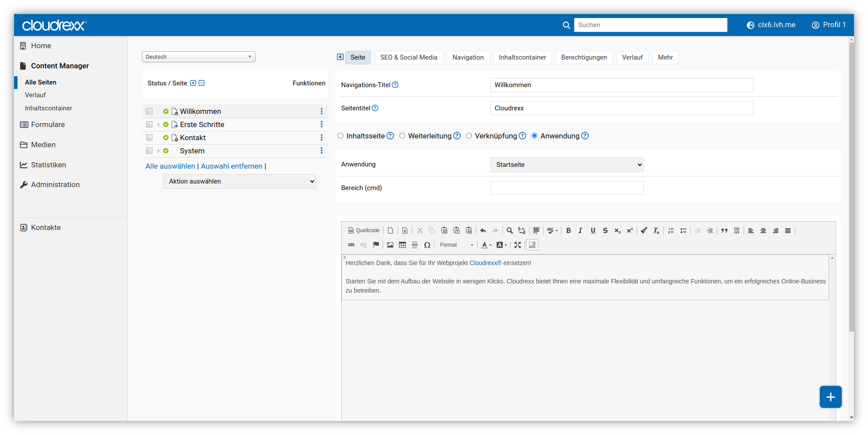Click Select All icon in editor
The height and width of the screenshot is (435, 868).
coord(536,230)
